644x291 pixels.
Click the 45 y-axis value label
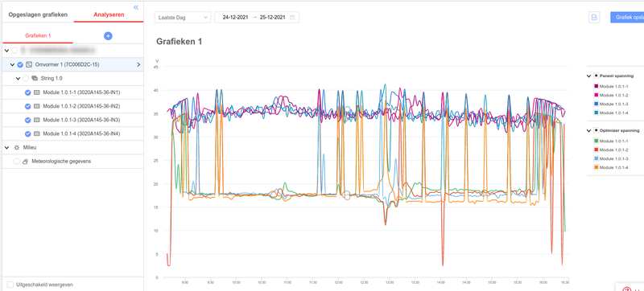click(x=155, y=67)
